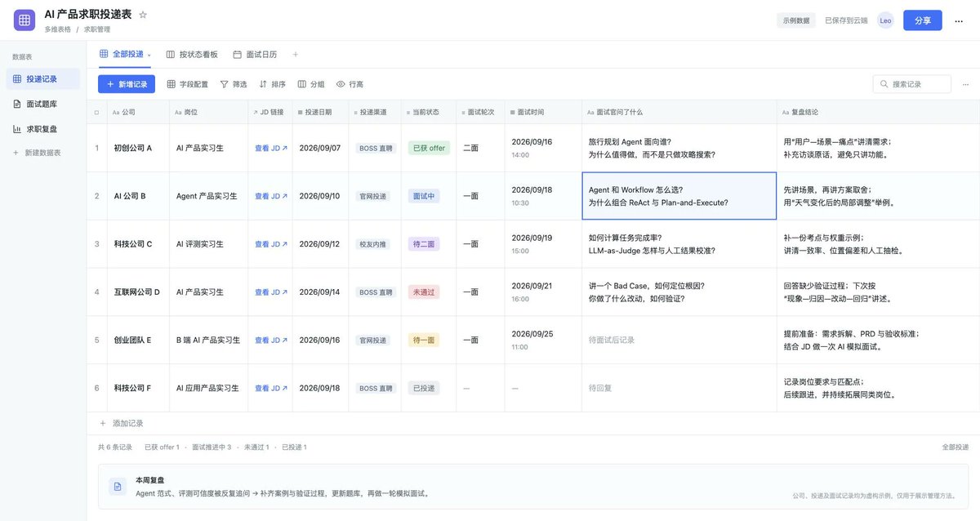Open the 行高 row height tool
Image resolution: width=980 pixels, height=521 pixels.
350,84
